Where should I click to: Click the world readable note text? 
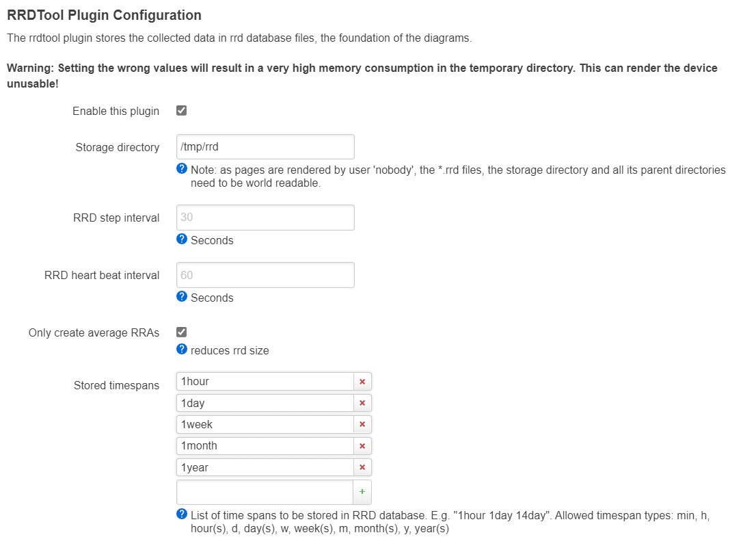coord(458,176)
